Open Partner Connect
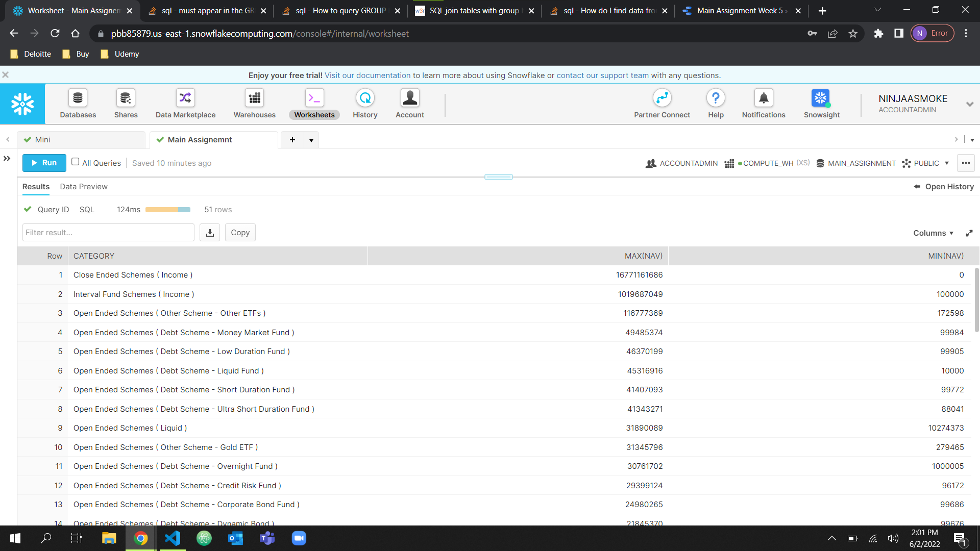Screen dimensions: 980x551 tap(661, 103)
